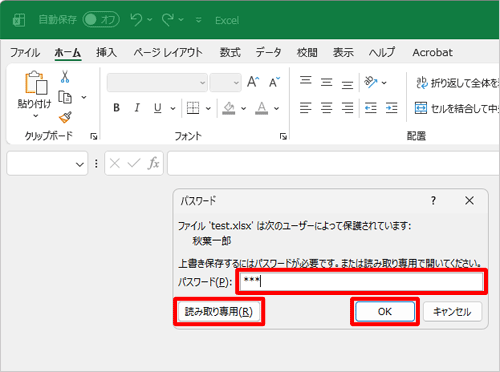Open the Borders dropdown arrow

point(208,108)
